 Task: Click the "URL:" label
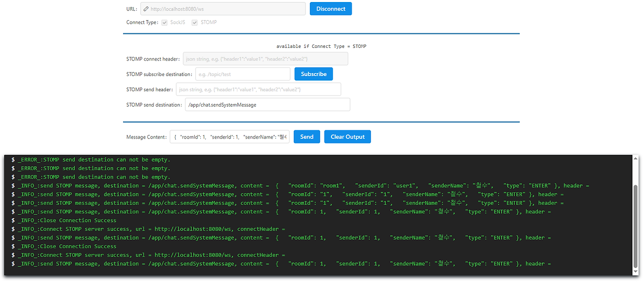click(x=132, y=9)
